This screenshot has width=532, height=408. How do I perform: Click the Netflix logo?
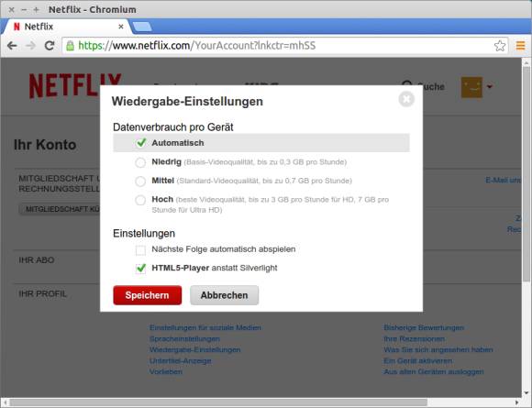point(75,85)
